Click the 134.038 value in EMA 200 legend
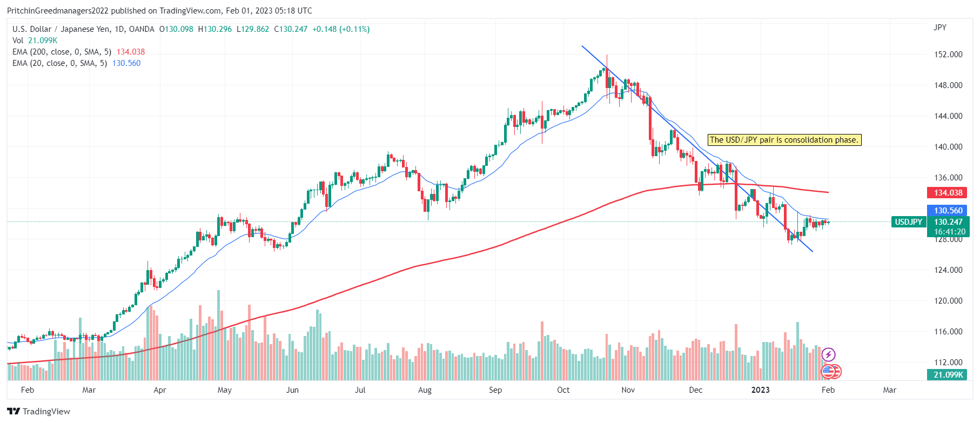 131,52
